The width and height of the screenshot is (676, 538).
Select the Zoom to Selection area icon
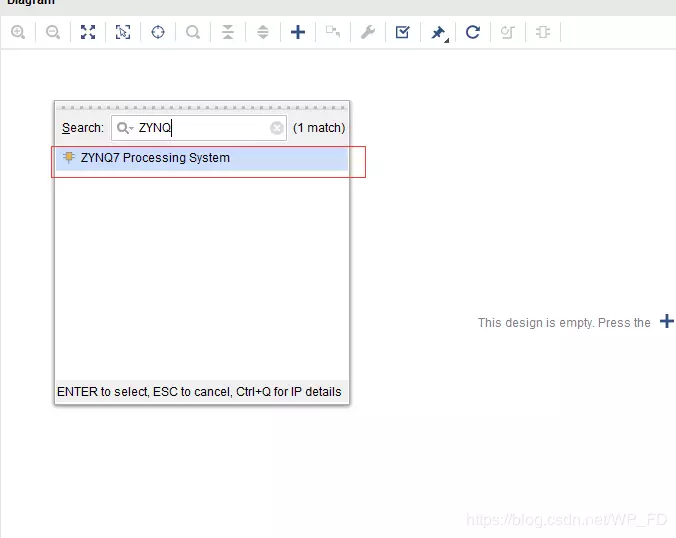tap(123, 32)
